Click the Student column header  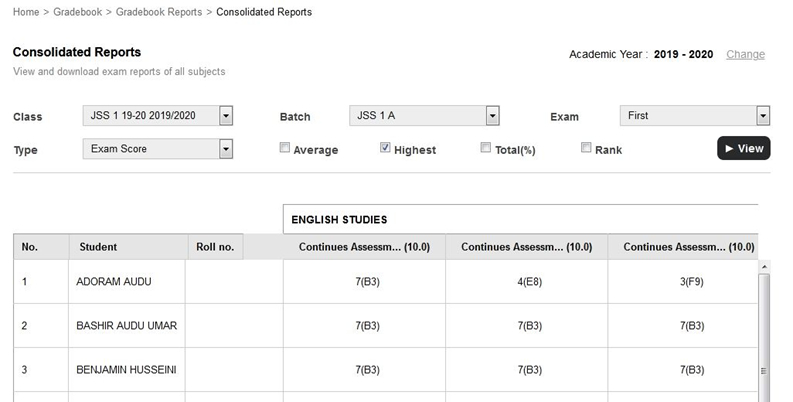pos(98,247)
